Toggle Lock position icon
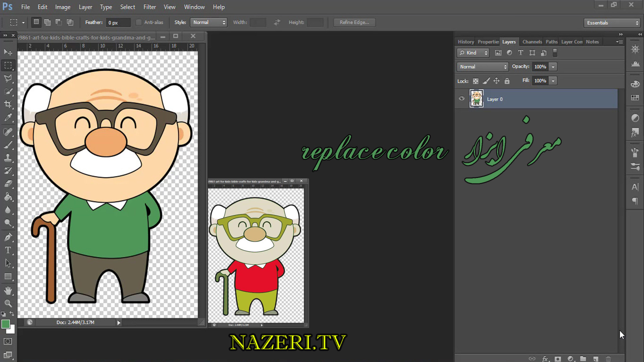The image size is (644, 362). [496, 81]
